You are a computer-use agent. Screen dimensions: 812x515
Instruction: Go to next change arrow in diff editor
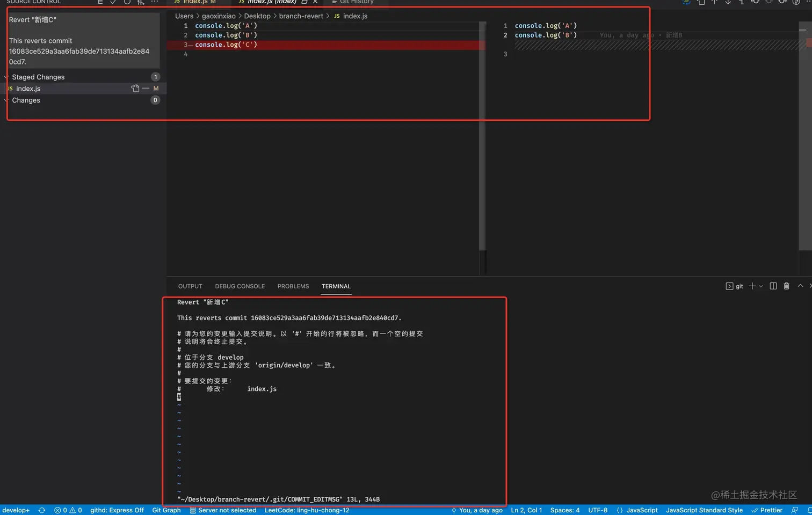coord(728,2)
